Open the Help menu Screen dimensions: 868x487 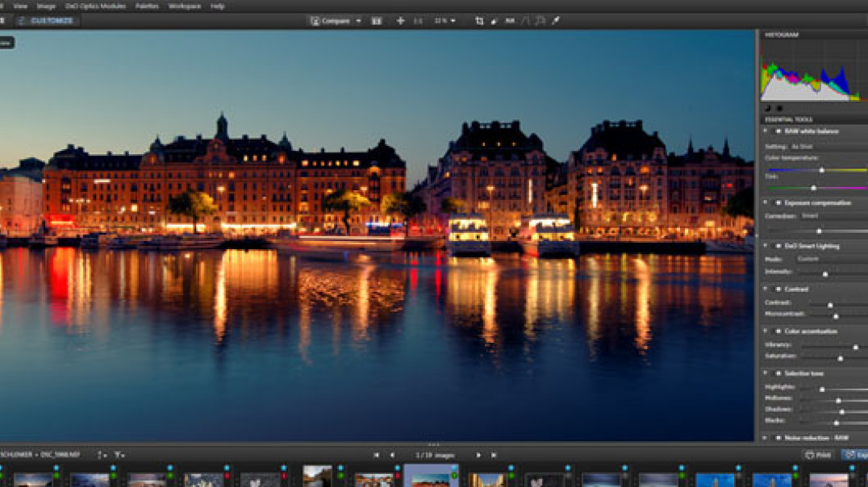coord(218,6)
